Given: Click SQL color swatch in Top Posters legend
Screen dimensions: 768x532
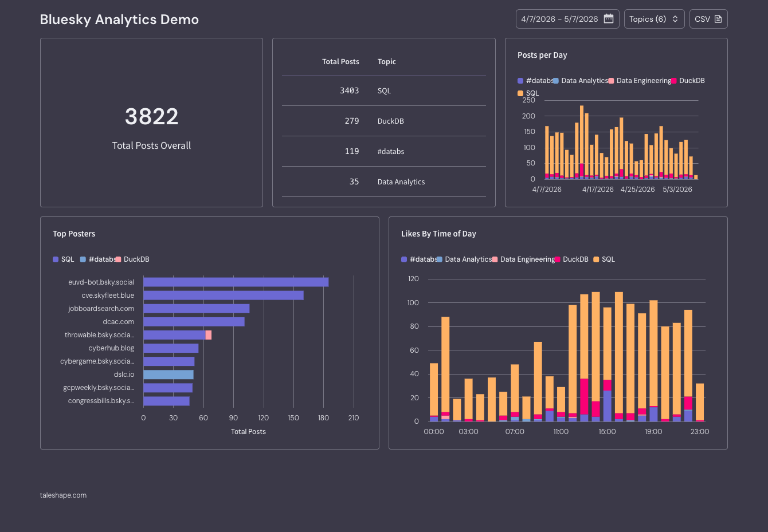Looking at the screenshot, I should click(56, 259).
